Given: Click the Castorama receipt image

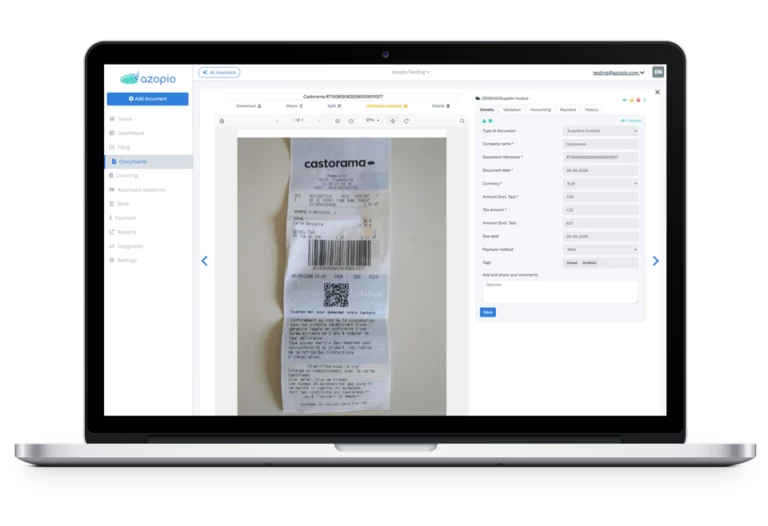Looking at the screenshot, I should 342,276.
